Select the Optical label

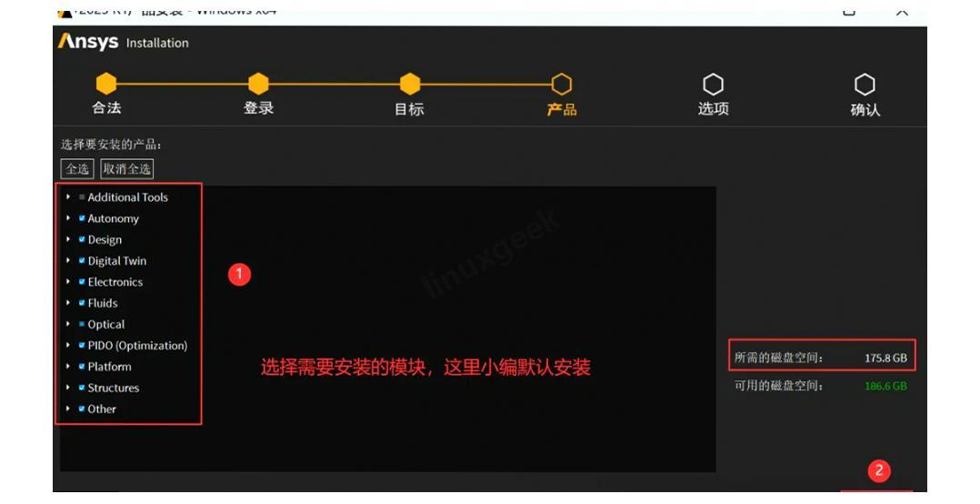[x=106, y=325]
